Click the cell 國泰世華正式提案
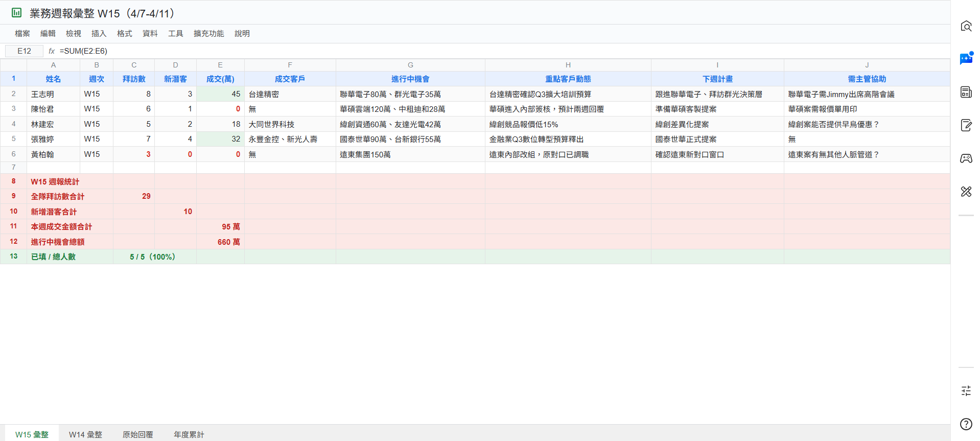Screen dimensions: 980x441 click(x=717, y=139)
